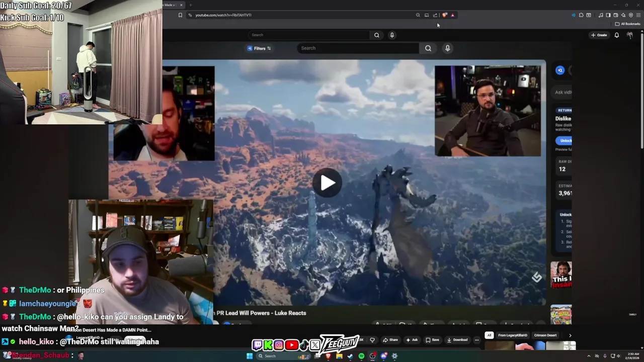Close the current YouTube tab
This screenshot has width=644, height=362.
click(181, 5)
